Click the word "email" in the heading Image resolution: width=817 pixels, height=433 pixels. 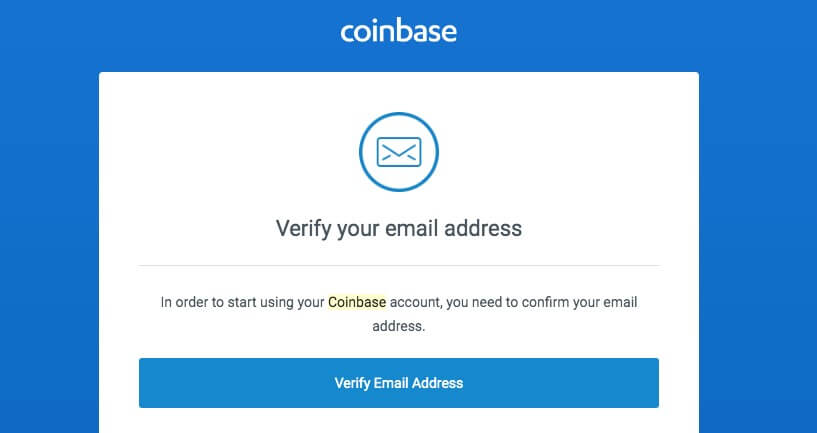point(412,228)
